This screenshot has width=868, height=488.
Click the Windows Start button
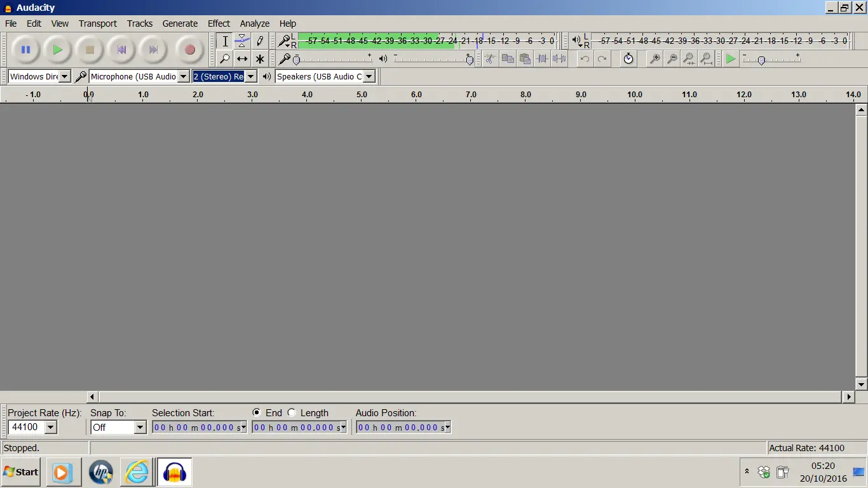21,472
